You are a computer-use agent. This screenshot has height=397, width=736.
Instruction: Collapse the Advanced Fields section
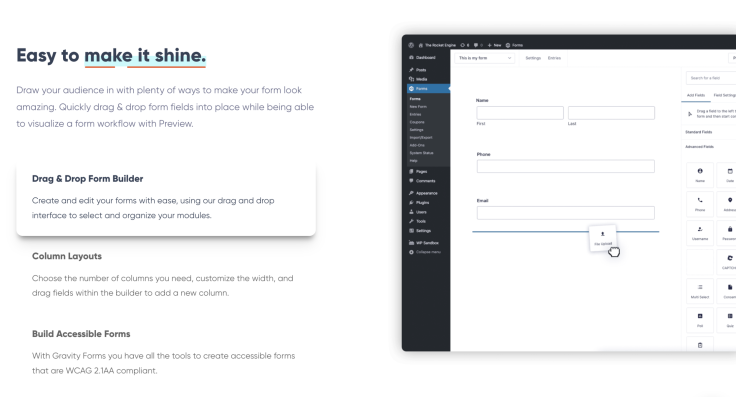(699, 147)
